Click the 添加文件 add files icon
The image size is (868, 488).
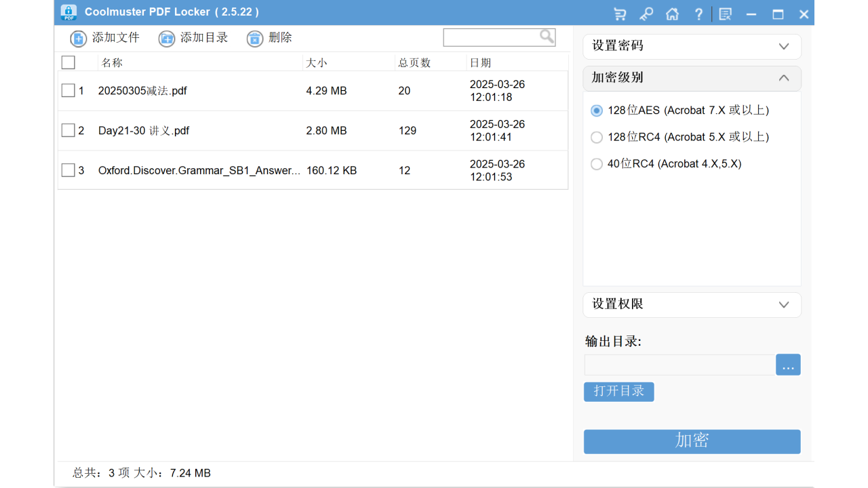point(77,38)
